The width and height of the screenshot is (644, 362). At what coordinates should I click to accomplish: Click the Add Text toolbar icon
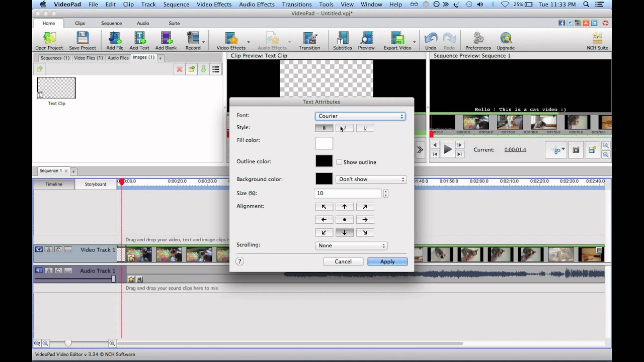(139, 41)
